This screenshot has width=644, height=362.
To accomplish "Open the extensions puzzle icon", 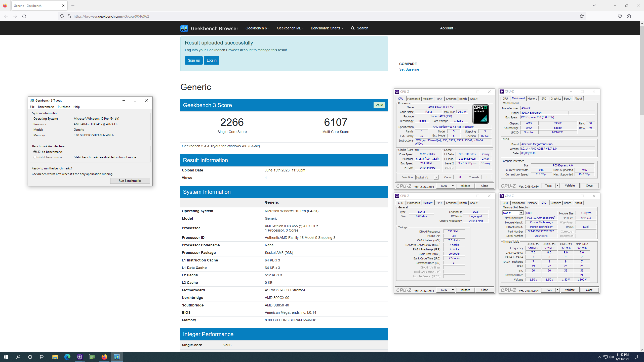I will pos(629,16).
